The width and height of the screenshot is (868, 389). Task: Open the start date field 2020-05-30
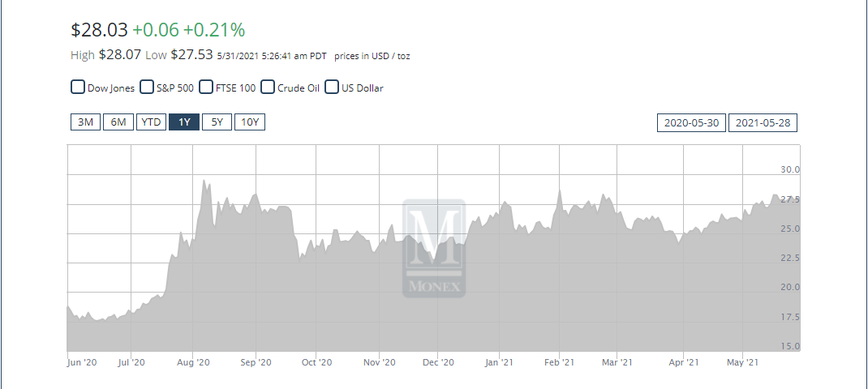690,123
